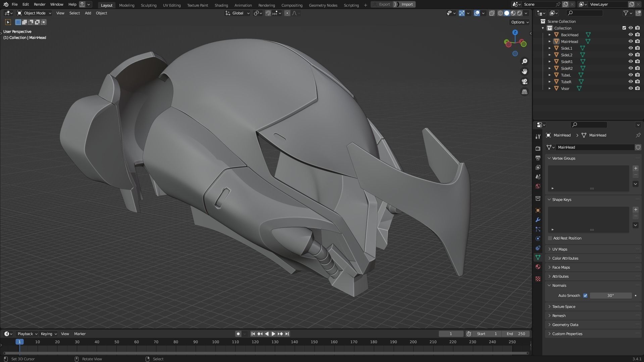This screenshot has height=362, width=644.
Task: Open the Object Mode dropdown
Action: point(34,13)
